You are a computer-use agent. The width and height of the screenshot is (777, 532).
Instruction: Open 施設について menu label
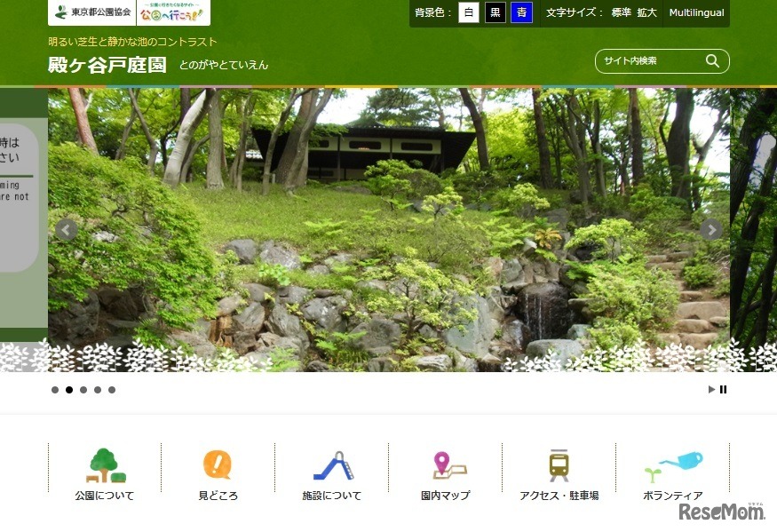[331, 496]
